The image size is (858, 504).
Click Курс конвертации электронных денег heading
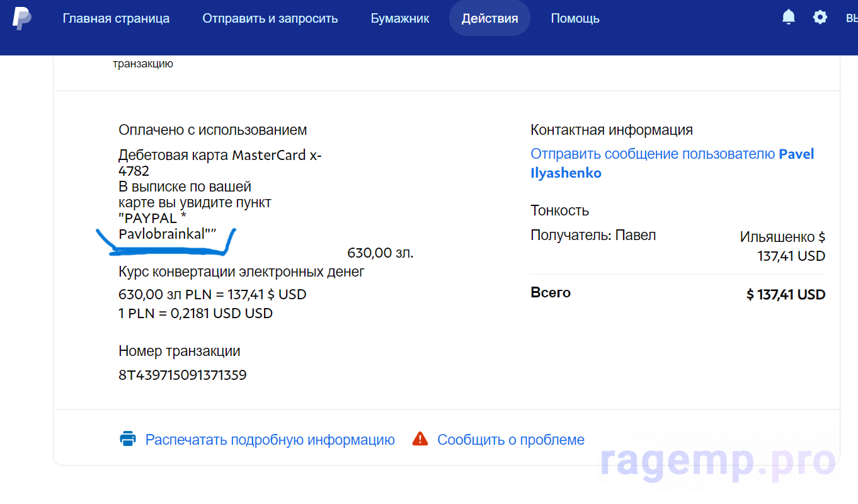[241, 272]
